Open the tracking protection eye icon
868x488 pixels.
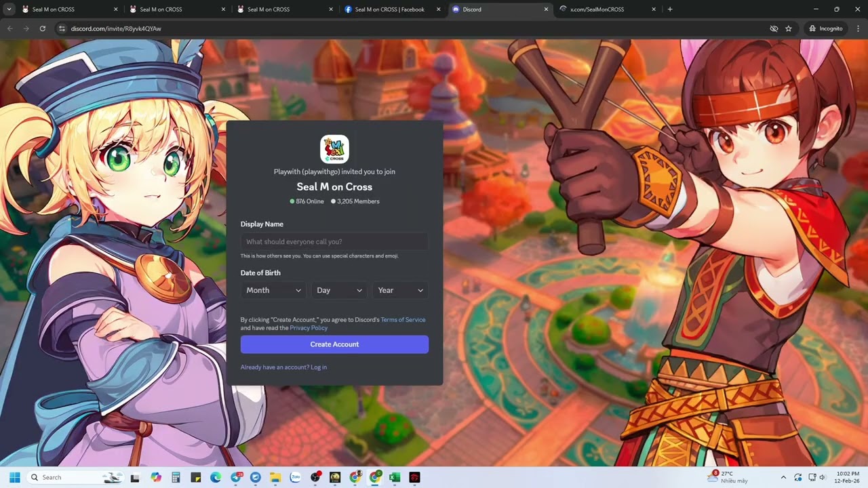point(774,28)
